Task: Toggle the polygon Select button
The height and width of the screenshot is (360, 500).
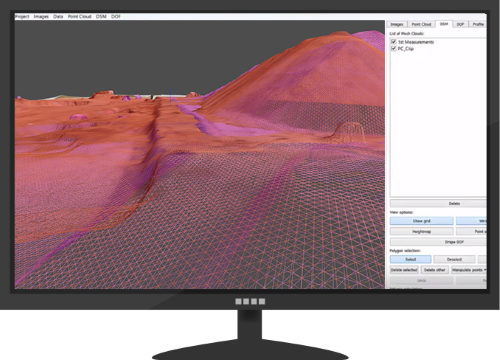Action: (411, 259)
